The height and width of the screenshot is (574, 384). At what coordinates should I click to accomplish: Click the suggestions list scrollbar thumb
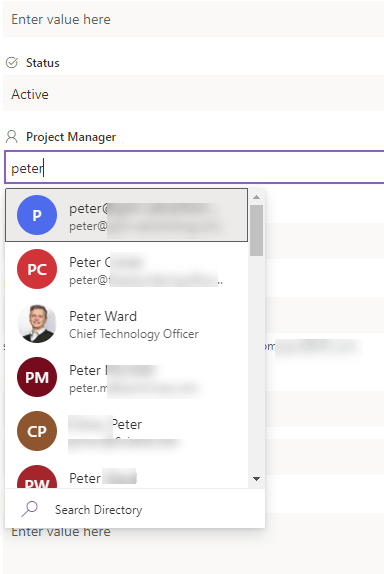point(257,230)
